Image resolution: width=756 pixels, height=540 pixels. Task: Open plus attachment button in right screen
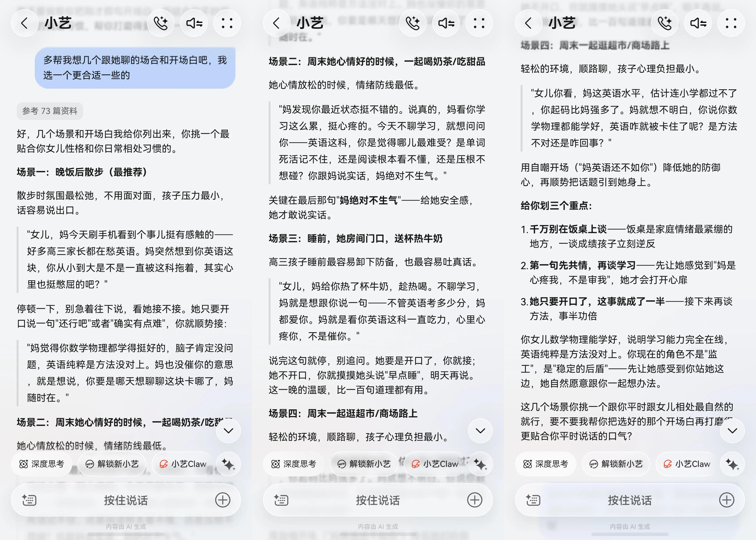727,500
